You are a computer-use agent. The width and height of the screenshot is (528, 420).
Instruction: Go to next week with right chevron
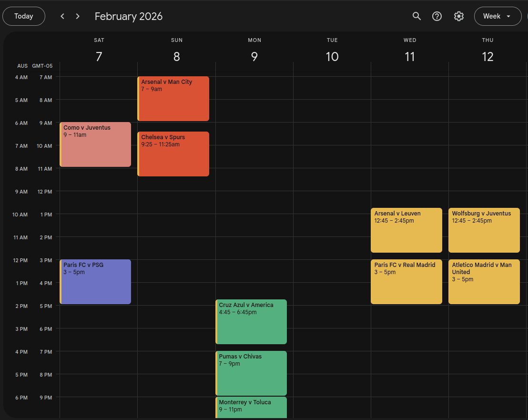(78, 16)
